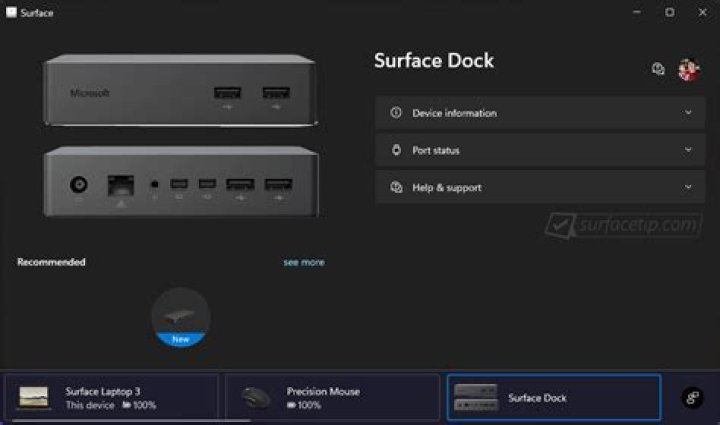Viewport: 720px width, 425px height.
Task: Expand the Help & support section chevron
Action: pyautogui.click(x=688, y=187)
